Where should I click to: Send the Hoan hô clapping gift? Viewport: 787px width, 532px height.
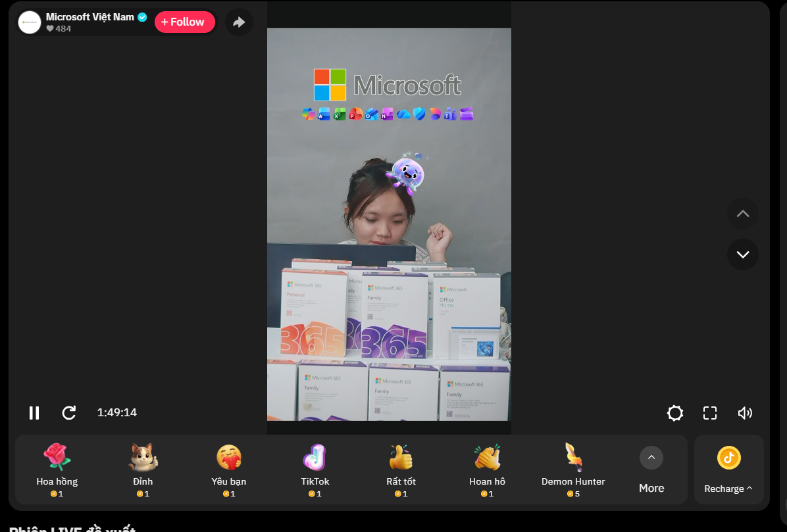(488, 470)
